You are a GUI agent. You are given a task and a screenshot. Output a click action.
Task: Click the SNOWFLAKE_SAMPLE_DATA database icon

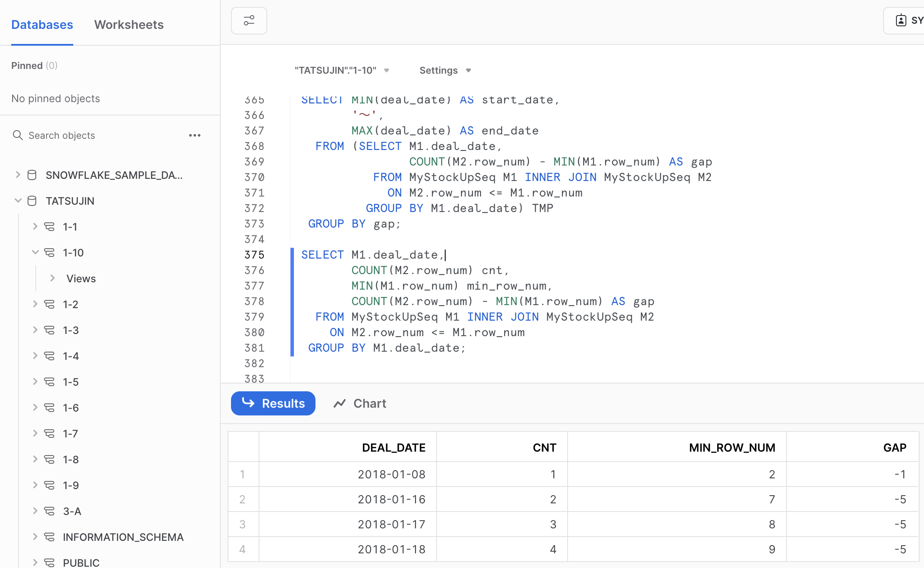tap(31, 175)
